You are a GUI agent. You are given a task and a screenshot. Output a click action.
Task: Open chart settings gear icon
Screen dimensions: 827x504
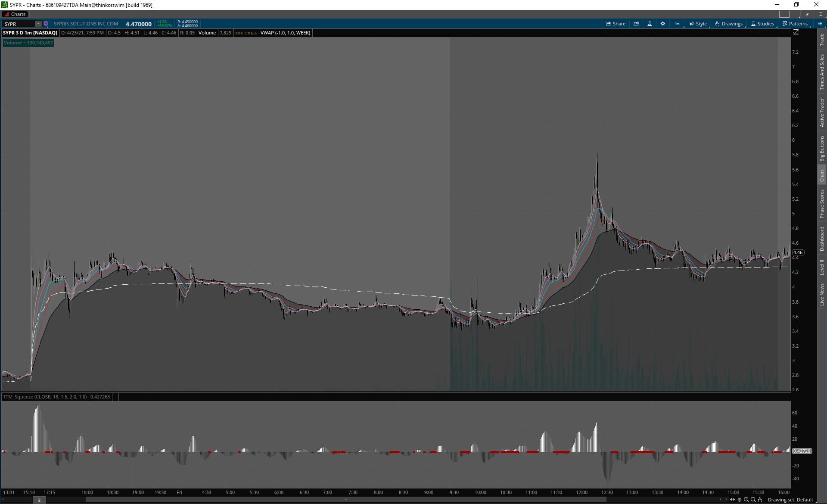click(663, 24)
